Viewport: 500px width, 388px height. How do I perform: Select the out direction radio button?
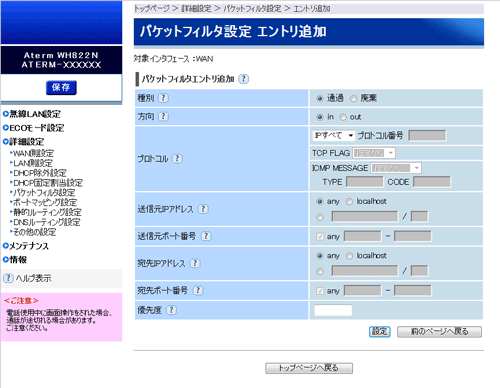pos(343,117)
